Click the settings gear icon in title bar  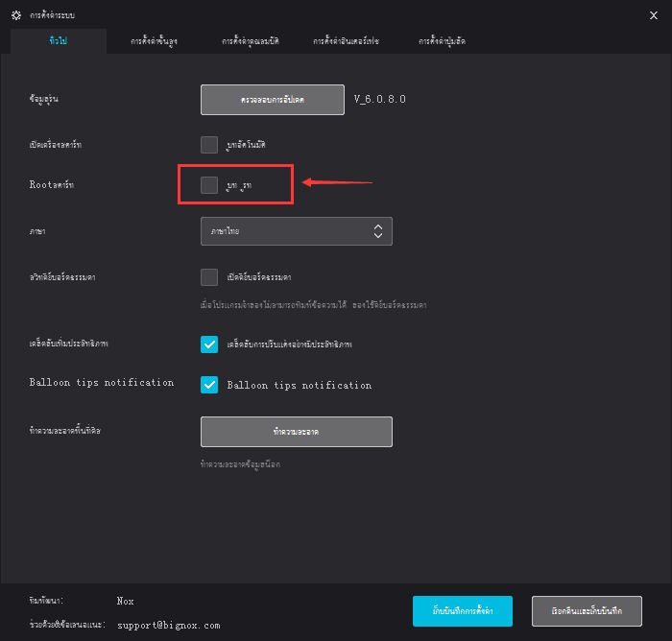(16, 14)
